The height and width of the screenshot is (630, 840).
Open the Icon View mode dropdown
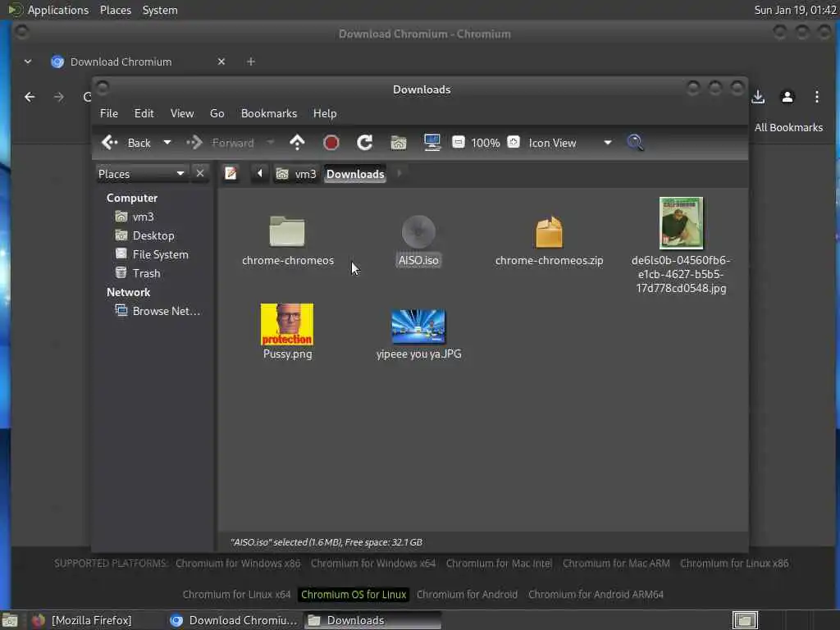(x=570, y=143)
